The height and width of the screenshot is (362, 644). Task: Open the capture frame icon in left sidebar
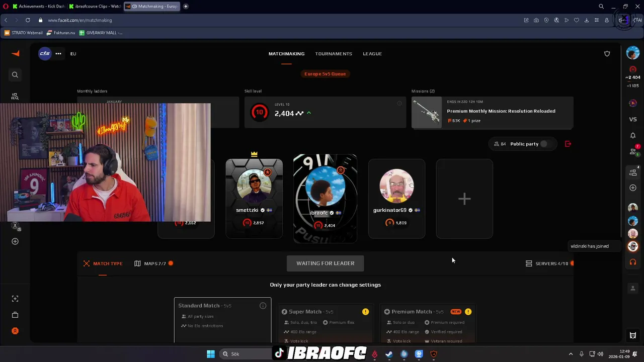coord(15,299)
